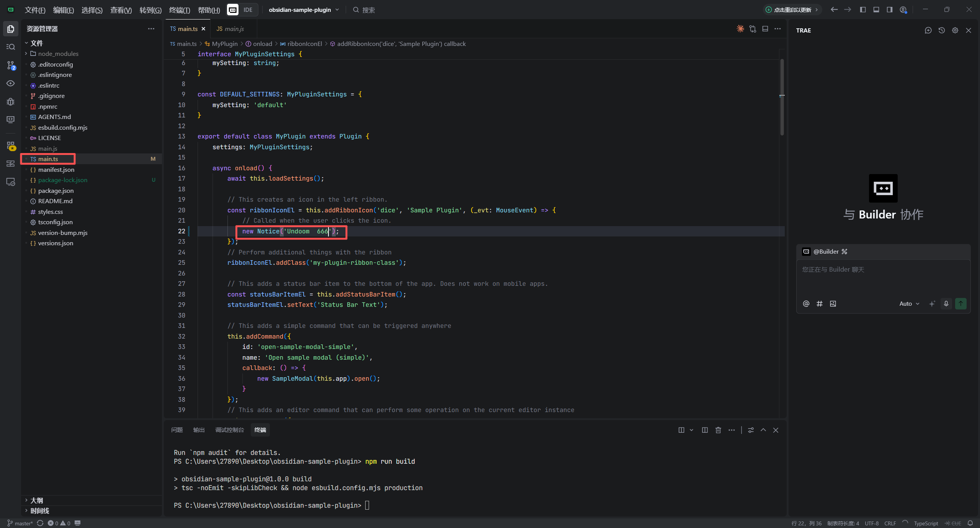The width and height of the screenshot is (980, 528).
Task: Toggle the primary side bar layout
Action: pyautogui.click(x=862, y=10)
